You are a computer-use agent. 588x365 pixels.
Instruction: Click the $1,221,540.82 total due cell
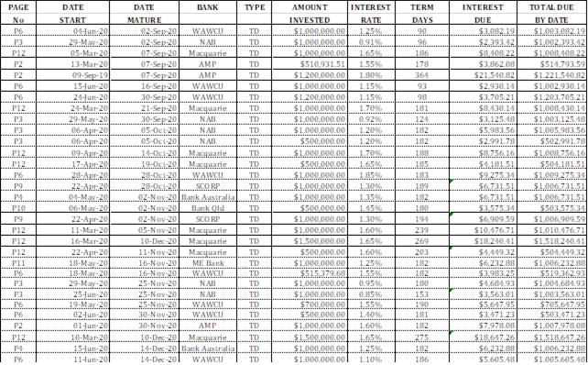[x=551, y=75]
